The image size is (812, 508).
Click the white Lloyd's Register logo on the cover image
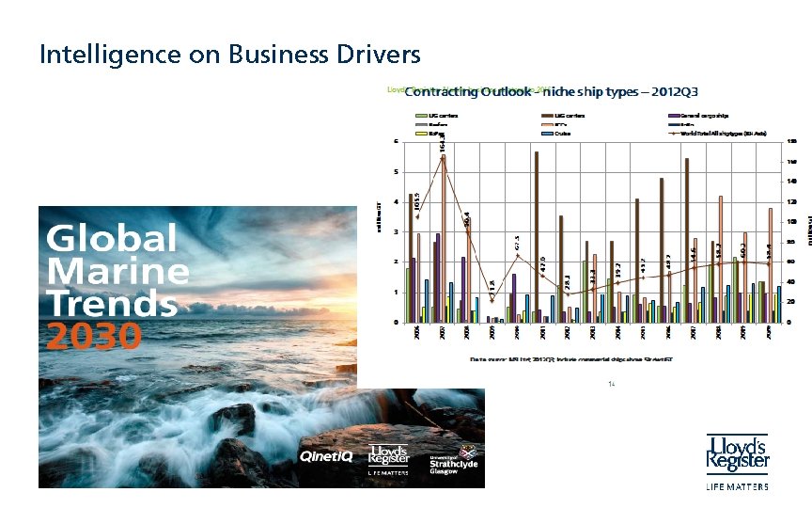[x=388, y=460]
